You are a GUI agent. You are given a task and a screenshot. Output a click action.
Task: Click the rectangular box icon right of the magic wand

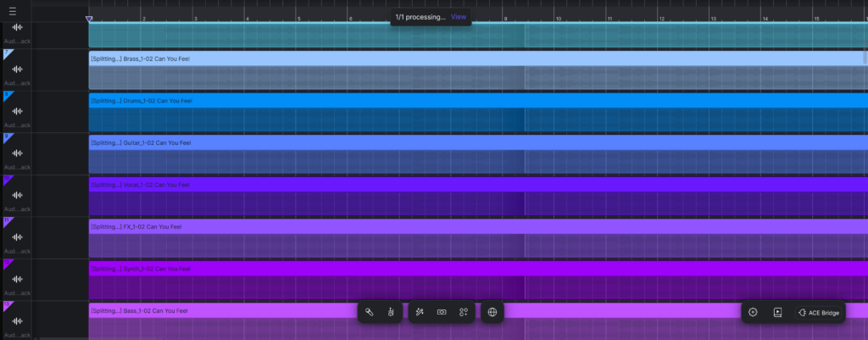pos(442,312)
